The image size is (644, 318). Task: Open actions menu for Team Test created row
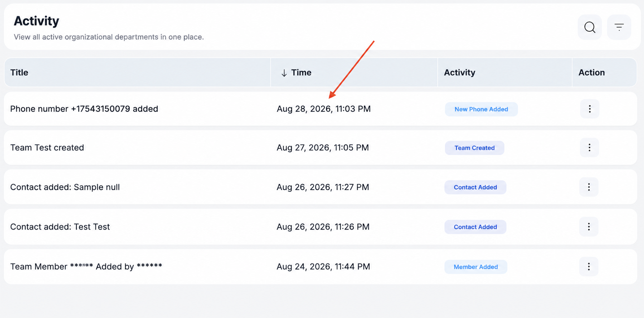point(589,147)
